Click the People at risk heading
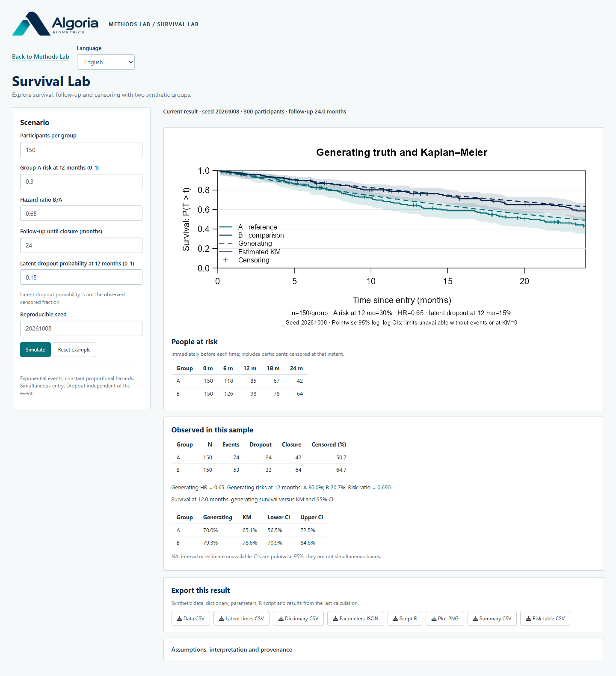Image resolution: width=616 pixels, height=676 pixels. tap(194, 342)
